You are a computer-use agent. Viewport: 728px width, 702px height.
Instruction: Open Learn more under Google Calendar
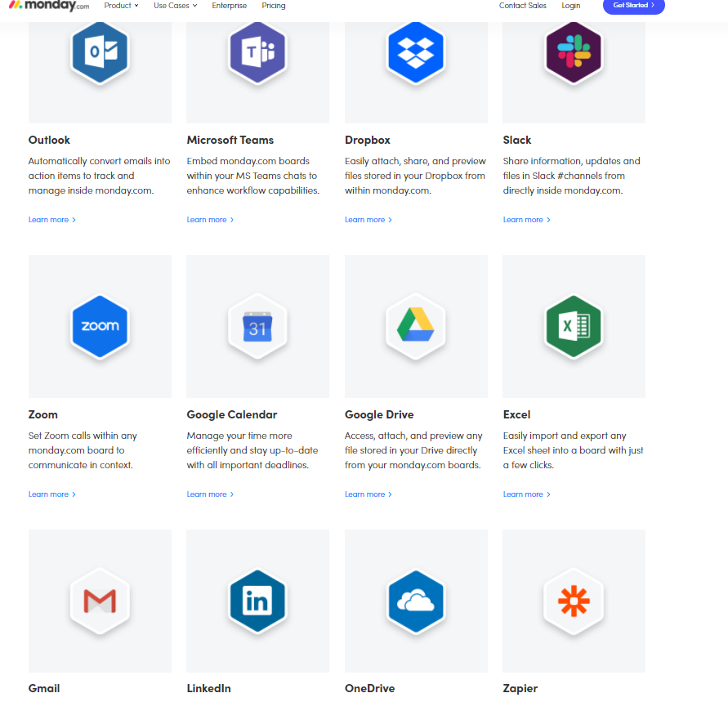pos(210,494)
